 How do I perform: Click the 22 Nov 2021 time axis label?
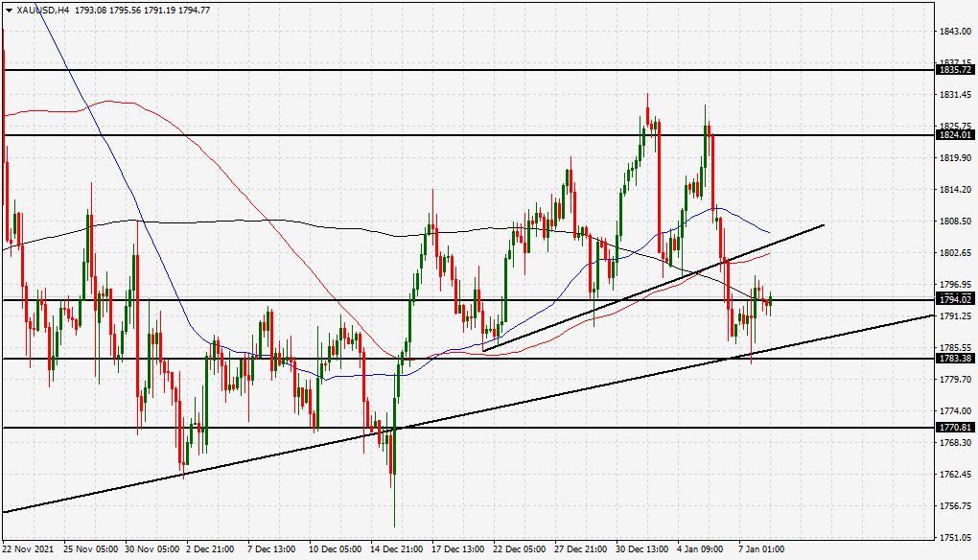click(28, 549)
